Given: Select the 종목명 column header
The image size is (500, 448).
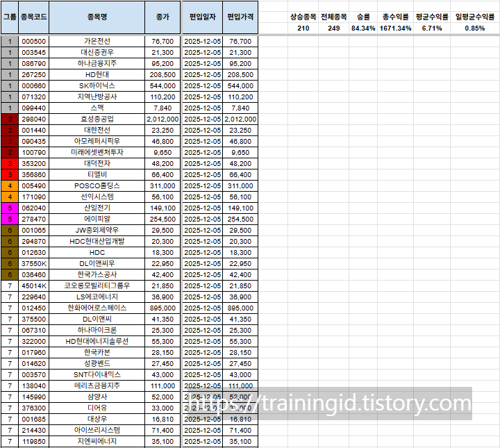Looking at the screenshot, I should 97,17.
